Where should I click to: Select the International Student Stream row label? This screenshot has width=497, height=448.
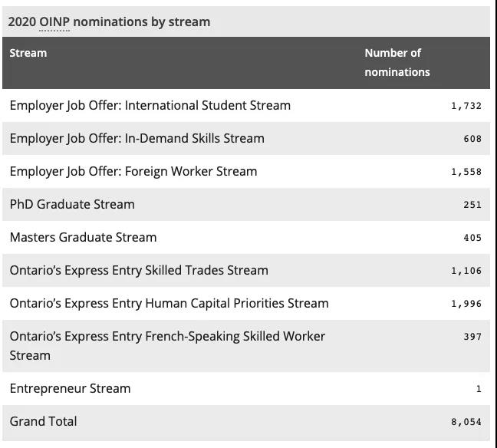pos(150,105)
